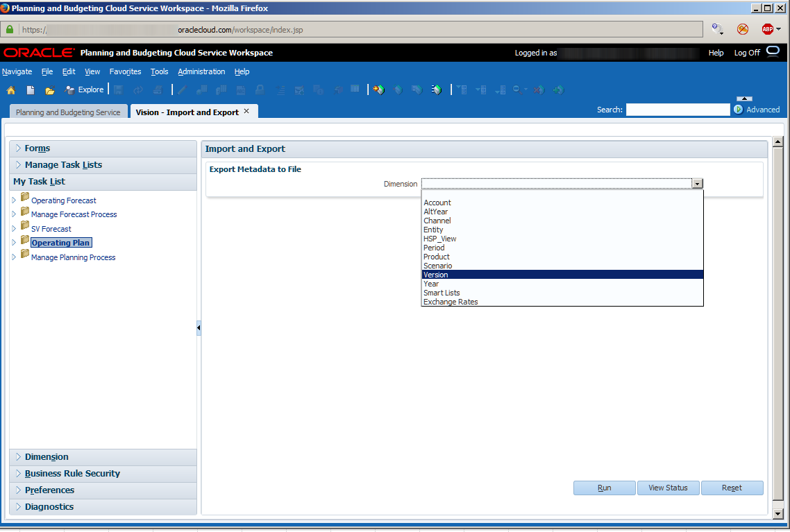Click the cube icon with green list
The width and height of the screenshot is (790, 532).
coord(437,90)
